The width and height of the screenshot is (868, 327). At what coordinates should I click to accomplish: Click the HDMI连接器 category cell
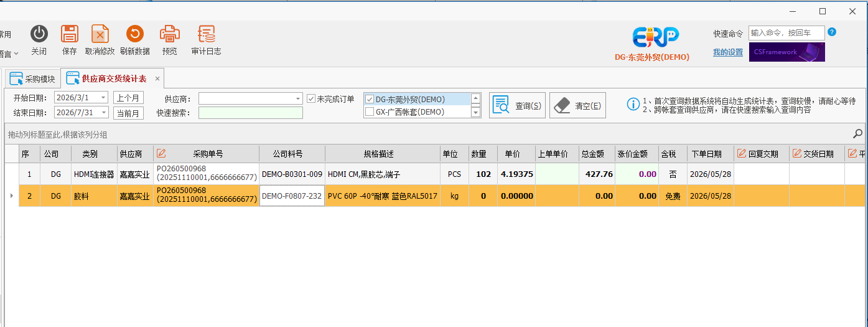94,174
